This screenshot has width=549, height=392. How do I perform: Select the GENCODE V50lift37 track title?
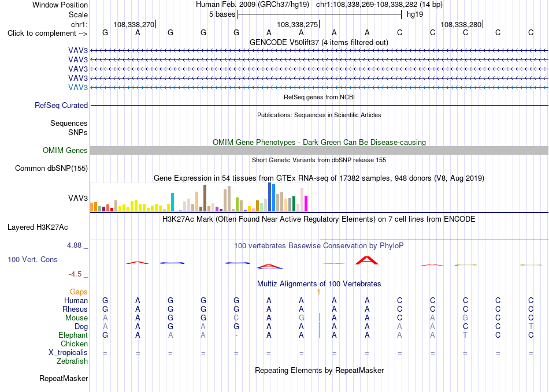pyautogui.click(x=318, y=42)
